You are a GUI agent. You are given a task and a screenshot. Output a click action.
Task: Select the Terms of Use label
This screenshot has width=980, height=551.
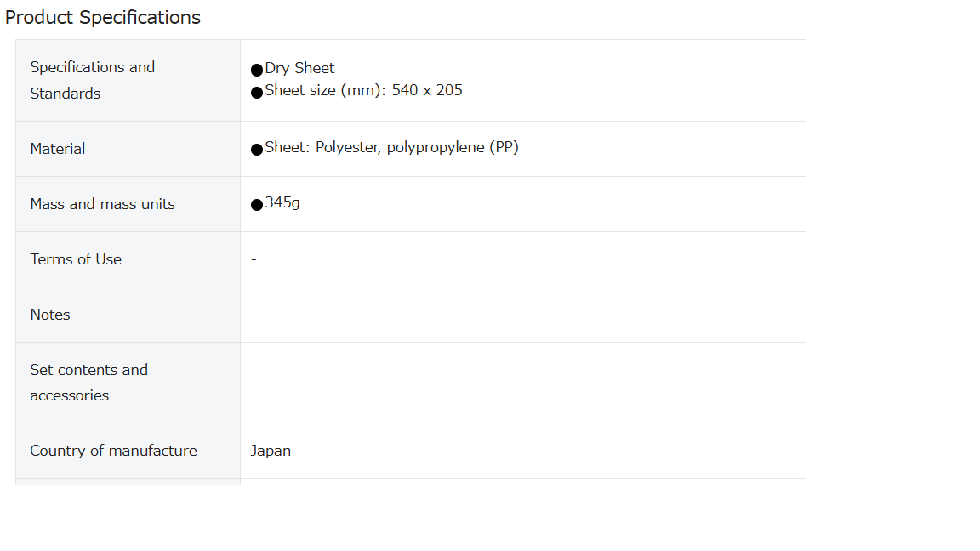tap(76, 259)
